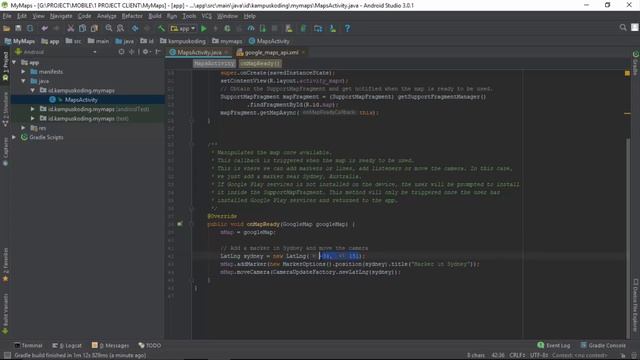Click the Find magnifier icon
The height and width of the screenshot is (360, 640).
tap(109, 28)
